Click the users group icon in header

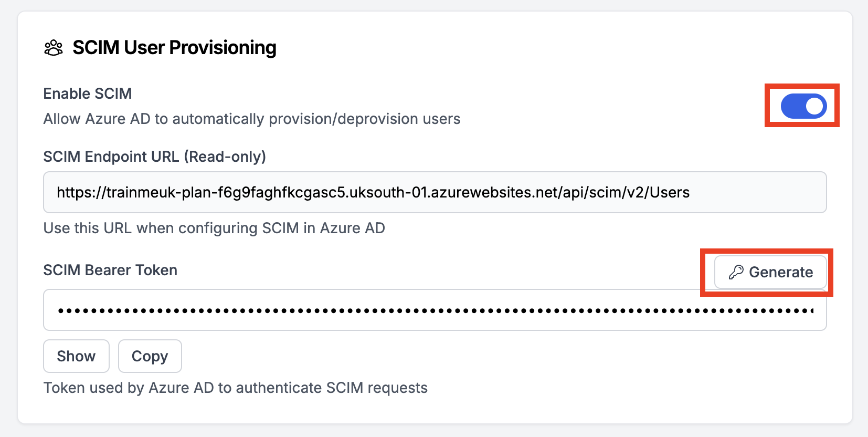(x=54, y=48)
